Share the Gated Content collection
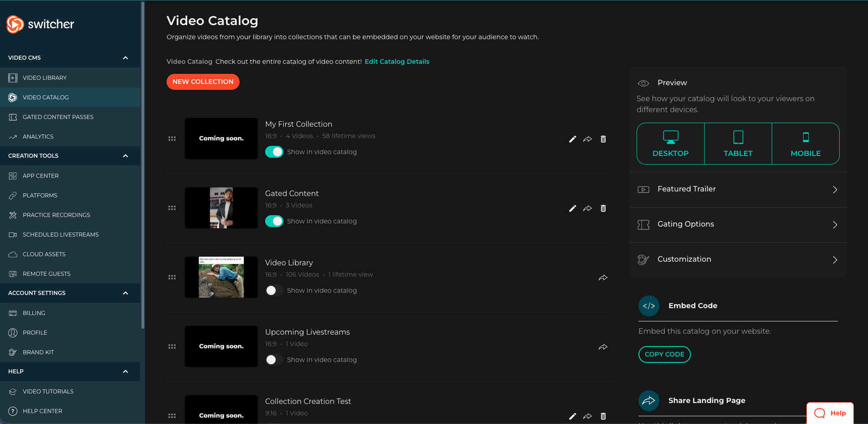 pos(588,208)
